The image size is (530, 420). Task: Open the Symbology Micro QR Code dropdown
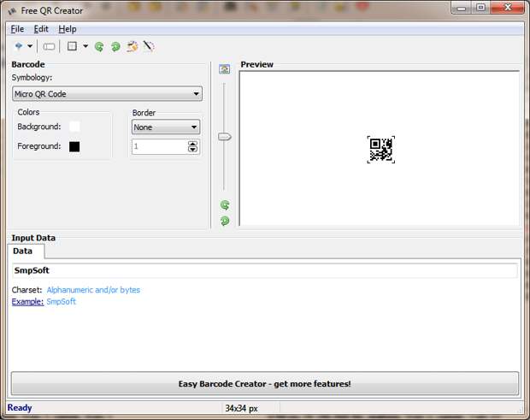coord(107,94)
